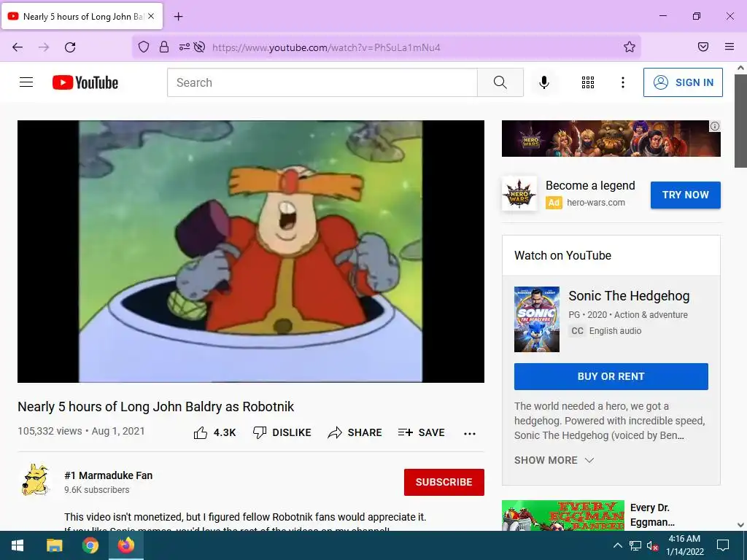747x560 pixels.
Task: Go back with browser back arrow
Action: pyautogui.click(x=18, y=47)
